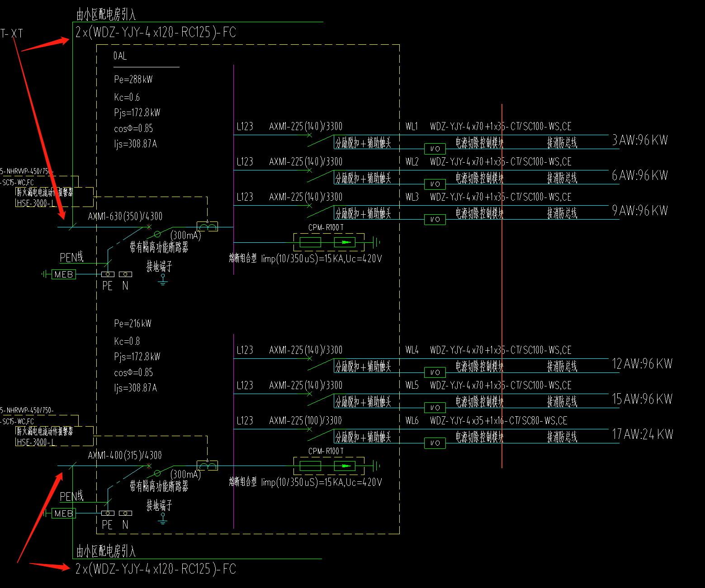Select the magenta busbar line in the Pe=288kW section

tap(233, 169)
